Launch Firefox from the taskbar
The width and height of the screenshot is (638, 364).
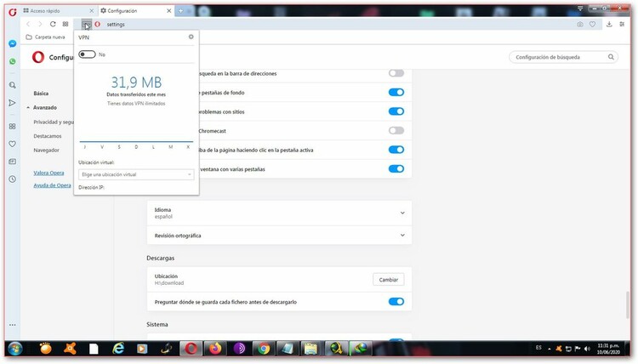[215, 349]
